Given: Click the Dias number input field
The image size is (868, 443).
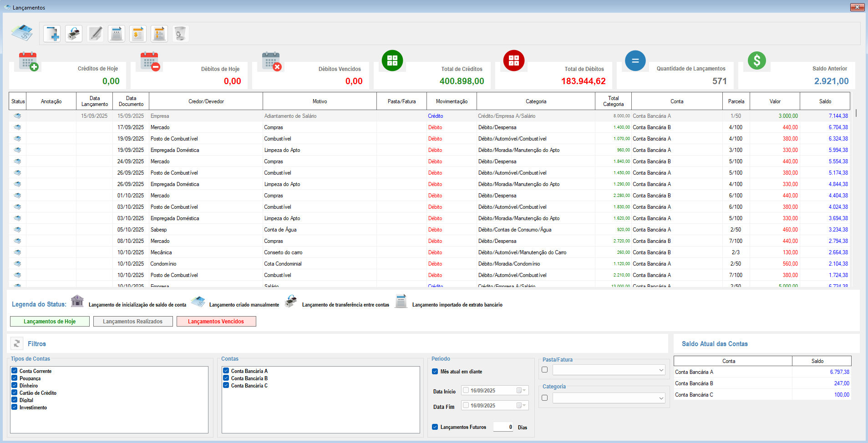Looking at the screenshot, I should pyautogui.click(x=503, y=427).
